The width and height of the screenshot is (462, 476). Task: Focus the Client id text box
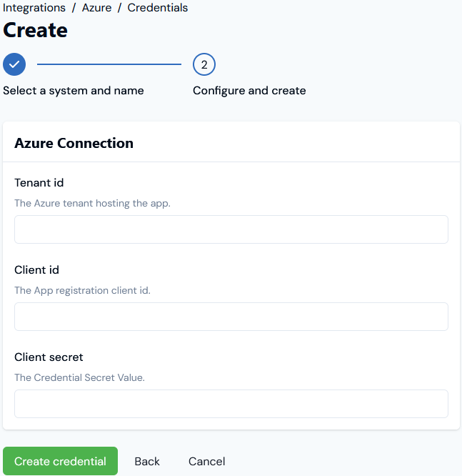231,317
